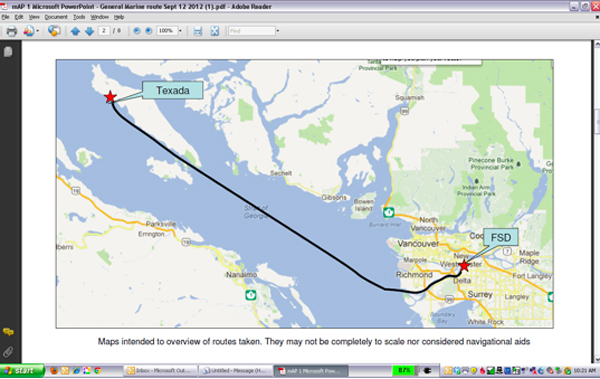The width and height of the screenshot is (600, 379).
Task: Click the Squamish label on the map
Action: pos(409,98)
